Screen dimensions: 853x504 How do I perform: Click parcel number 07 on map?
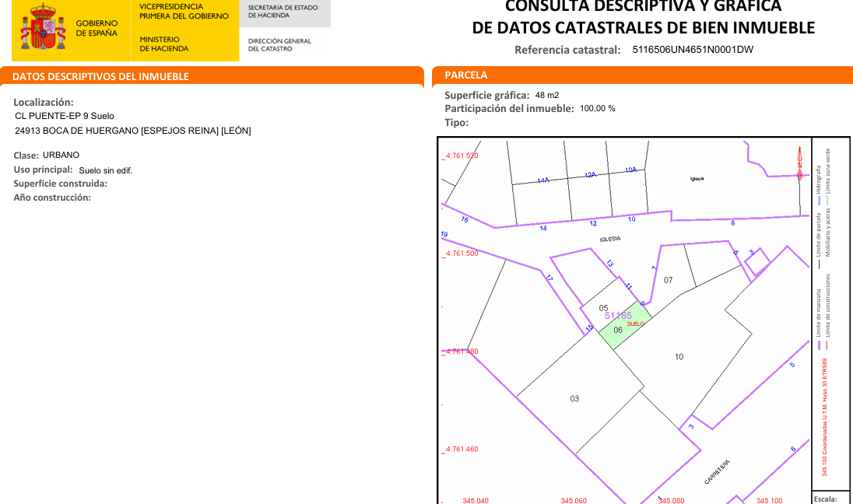[x=668, y=280]
